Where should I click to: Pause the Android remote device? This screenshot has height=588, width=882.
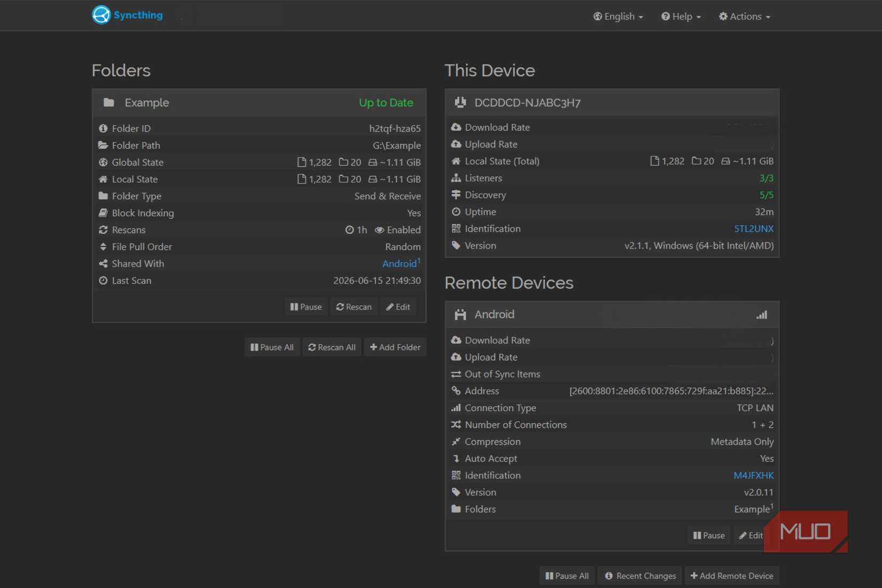point(709,536)
